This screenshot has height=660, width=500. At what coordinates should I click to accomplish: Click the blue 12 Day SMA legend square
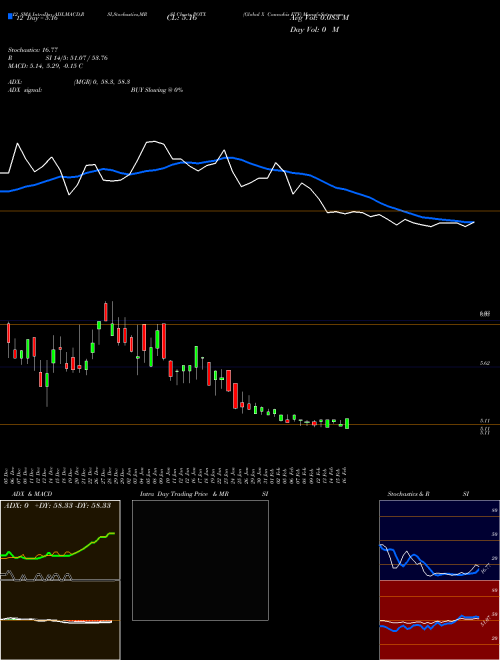click(x=10, y=16)
